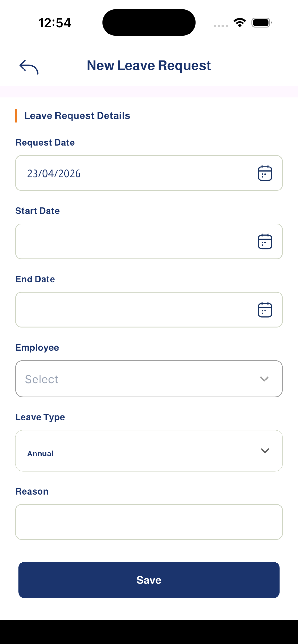The width and height of the screenshot is (298, 644).
Task: Tap the New Leave Request title
Action: click(149, 65)
